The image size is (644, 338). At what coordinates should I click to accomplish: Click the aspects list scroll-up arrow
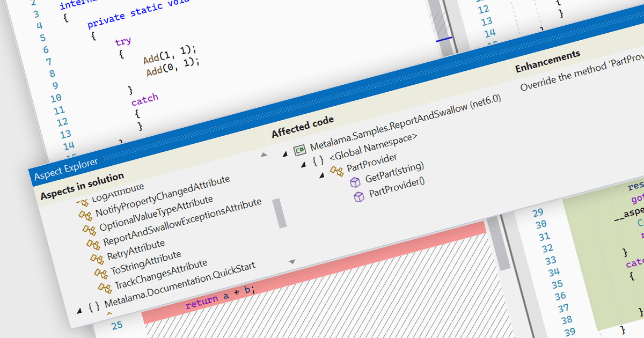pos(264,155)
